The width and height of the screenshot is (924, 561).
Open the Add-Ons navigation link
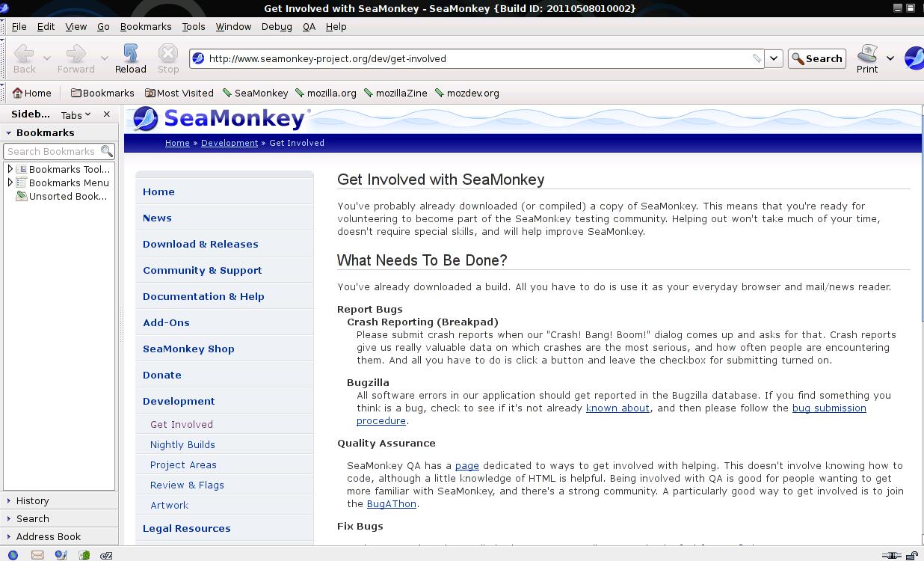[166, 322]
